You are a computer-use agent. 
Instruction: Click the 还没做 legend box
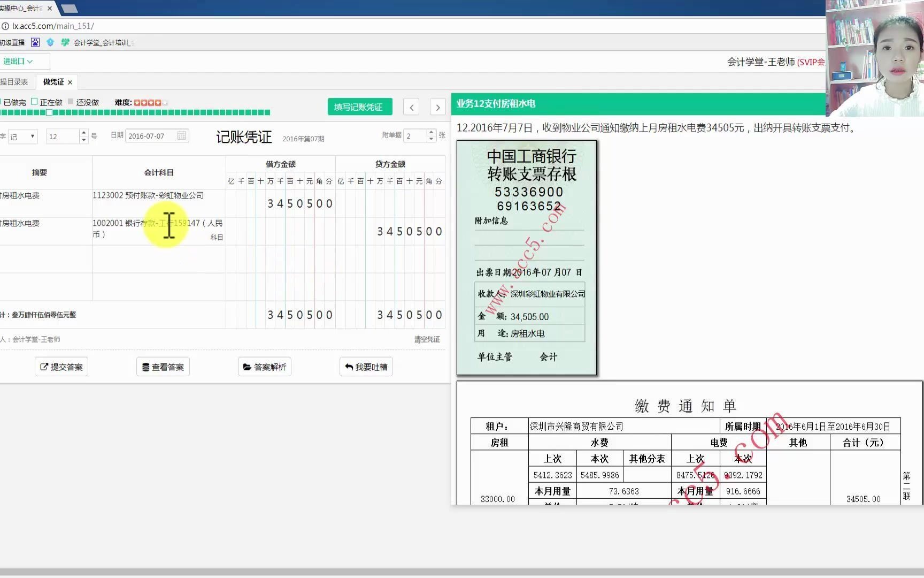point(71,101)
